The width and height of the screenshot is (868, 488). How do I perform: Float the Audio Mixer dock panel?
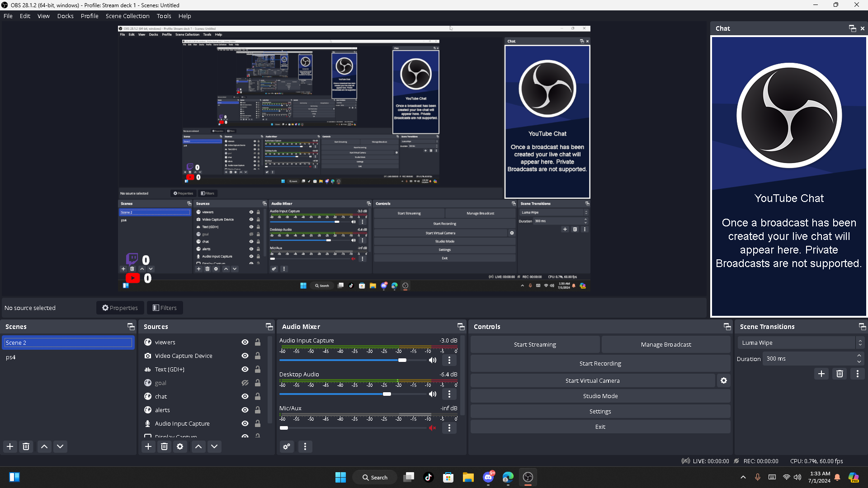point(461,327)
